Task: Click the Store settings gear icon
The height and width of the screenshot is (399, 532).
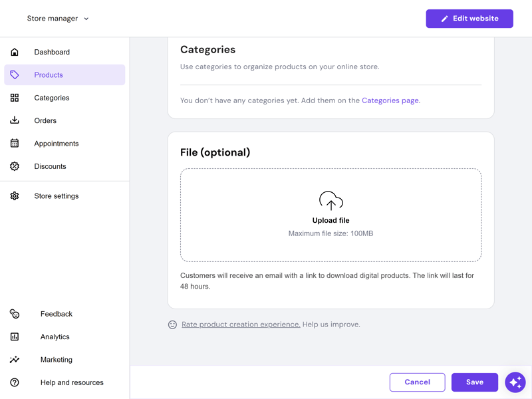Action: click(x=14, y=196)
